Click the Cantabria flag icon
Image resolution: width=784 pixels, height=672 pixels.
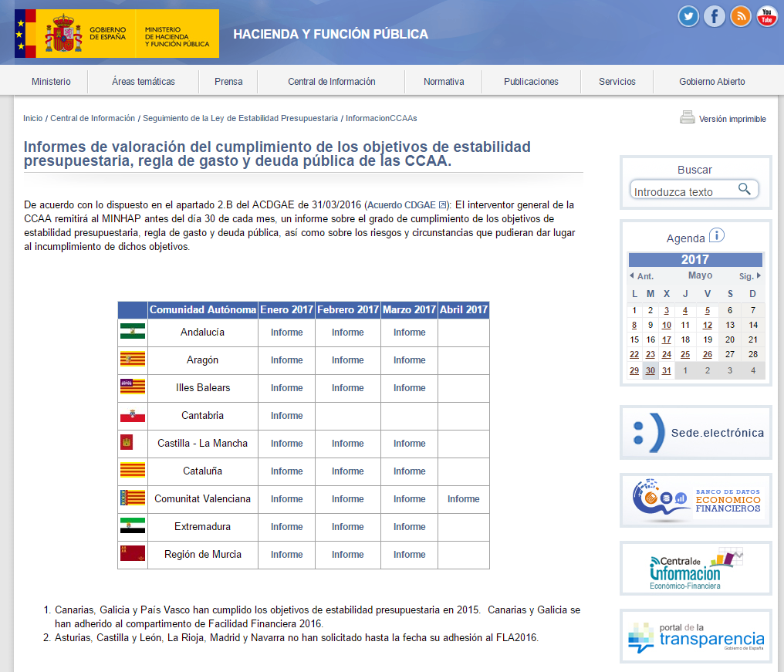(133, 415)
